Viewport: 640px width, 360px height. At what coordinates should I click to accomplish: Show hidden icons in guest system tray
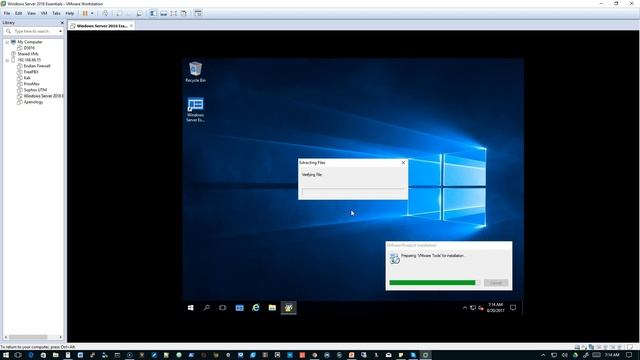(x=464, y=308)
